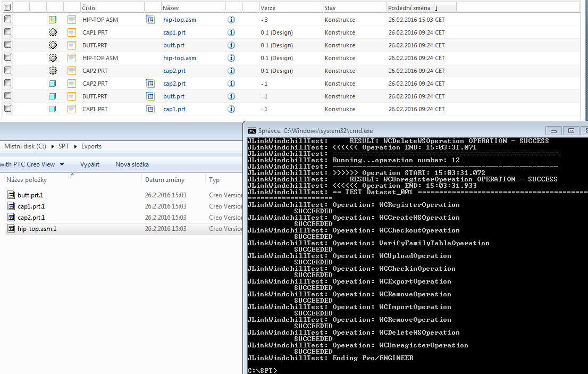Click gear part icon in CAP2.PRT 0.1 (Design) row

[x=53, y=71]
